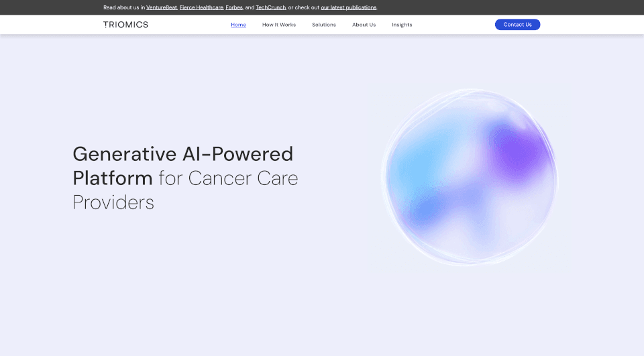
Task: Open the 'our latest publications' link
Action: [348, 7]
